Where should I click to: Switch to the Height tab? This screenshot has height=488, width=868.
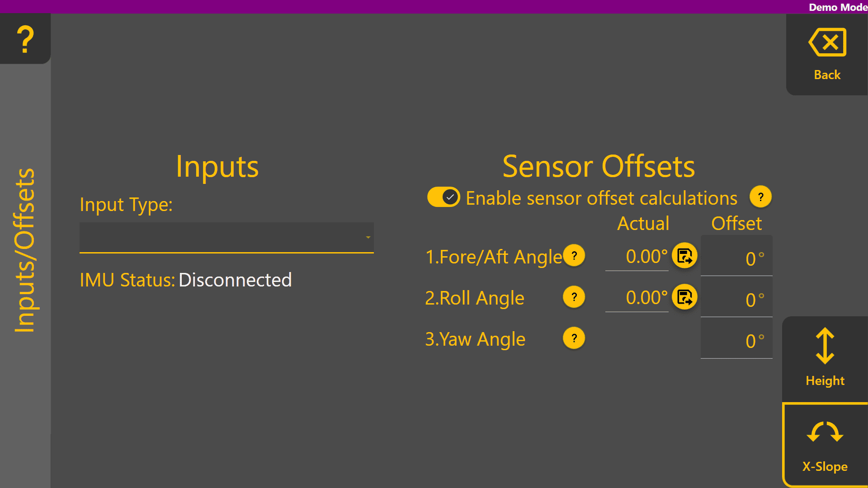coord(825,358)
